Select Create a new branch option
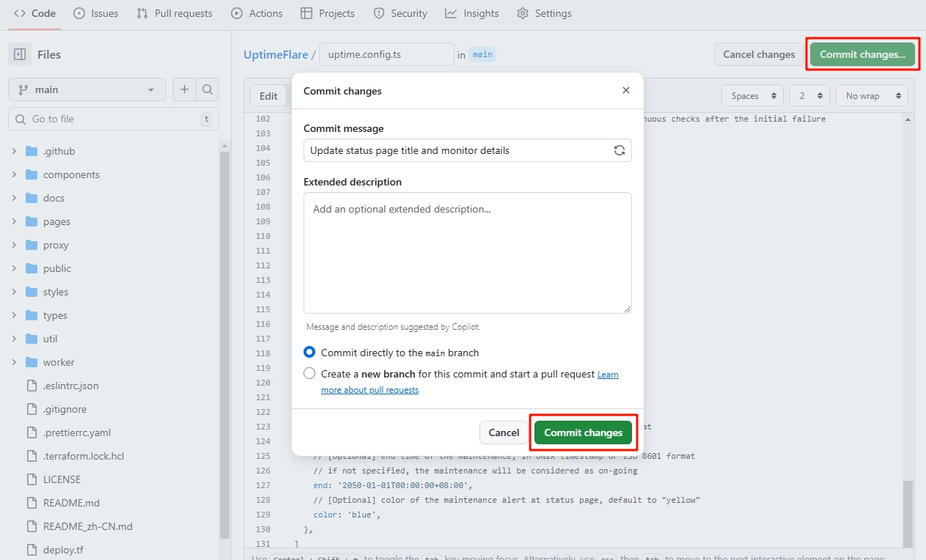The height and width of the screenshot is (560, 926). [x=309, y=374]
